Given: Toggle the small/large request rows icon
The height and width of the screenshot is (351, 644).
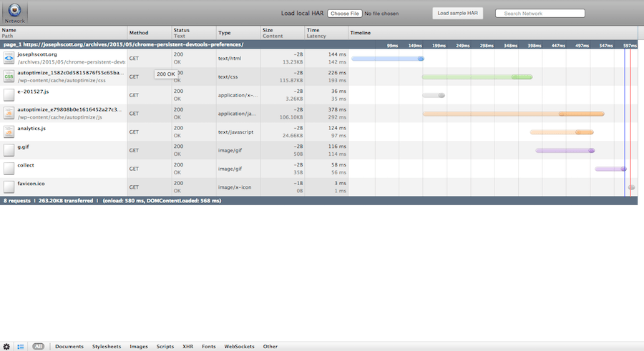Looking at the screenshot, I should pyautogui.click(x=21, y=346).
